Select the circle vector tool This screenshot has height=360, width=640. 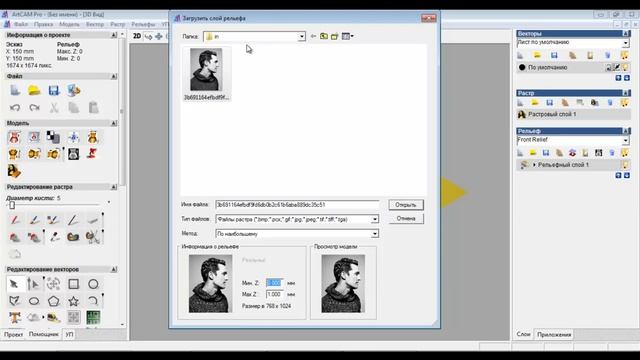pyautogui.click(x=93, y=284)
